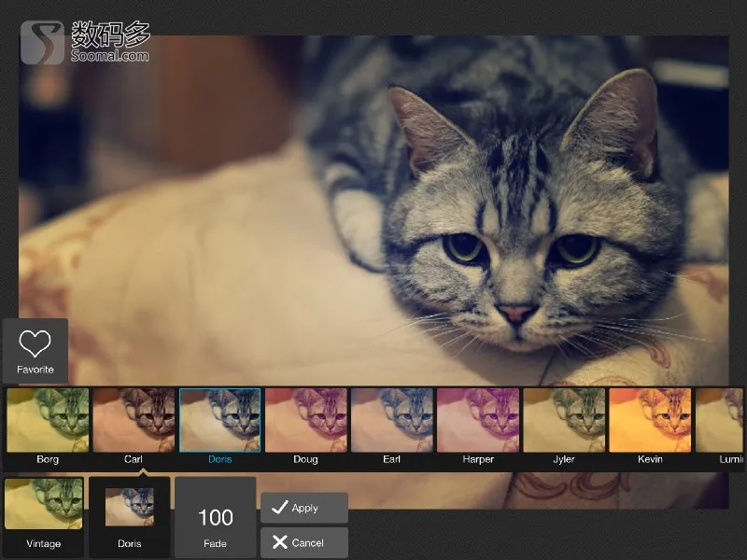747x560 pixels.
Task: Select the Borg filter thumbnail
Action: [48, 420]
